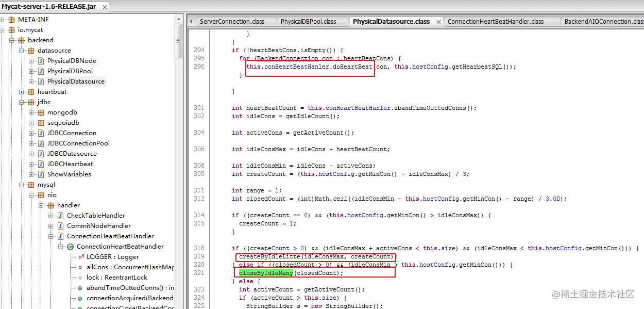Select LOGGER : Logger field entry
The width and height of the screenshot is (644, 309).
[x=113, y=257]
